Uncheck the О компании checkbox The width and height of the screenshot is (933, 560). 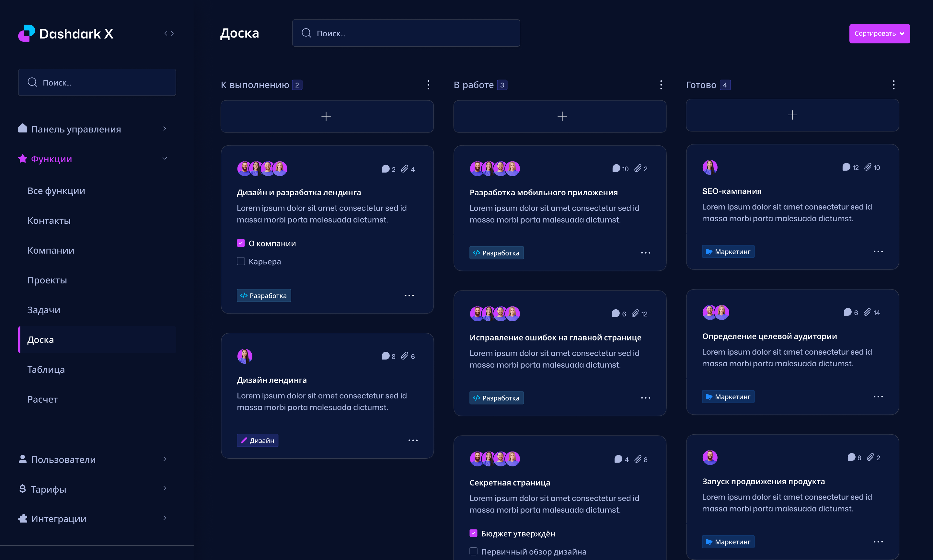pos(241,243)
